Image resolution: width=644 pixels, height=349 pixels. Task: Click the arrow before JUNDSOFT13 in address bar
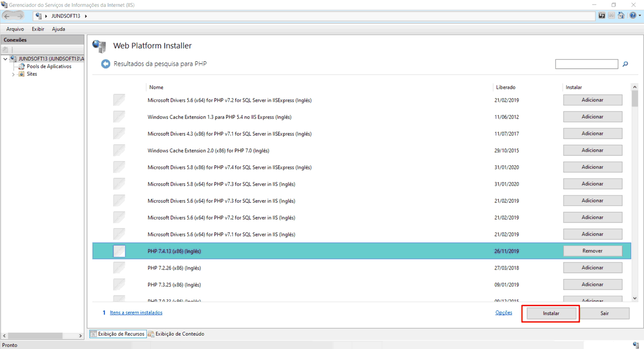pyautogui.click(x=46, y=16)
